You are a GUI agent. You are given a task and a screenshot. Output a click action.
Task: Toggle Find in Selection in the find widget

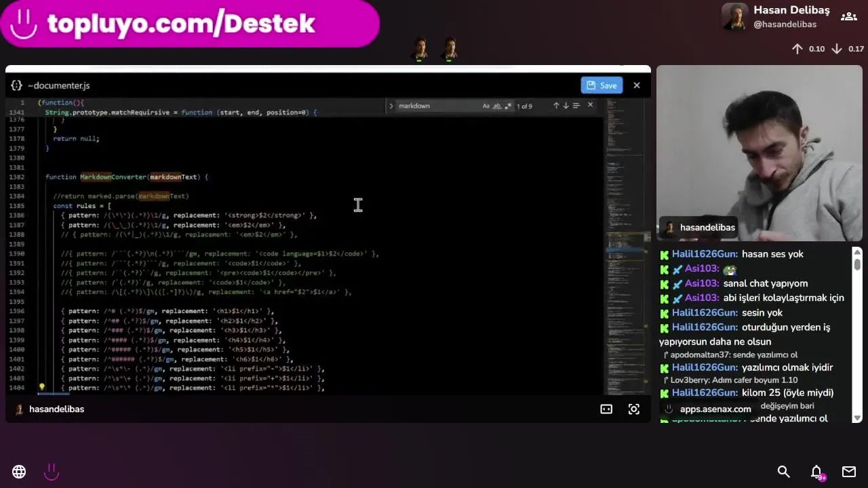tap(576, 106)
